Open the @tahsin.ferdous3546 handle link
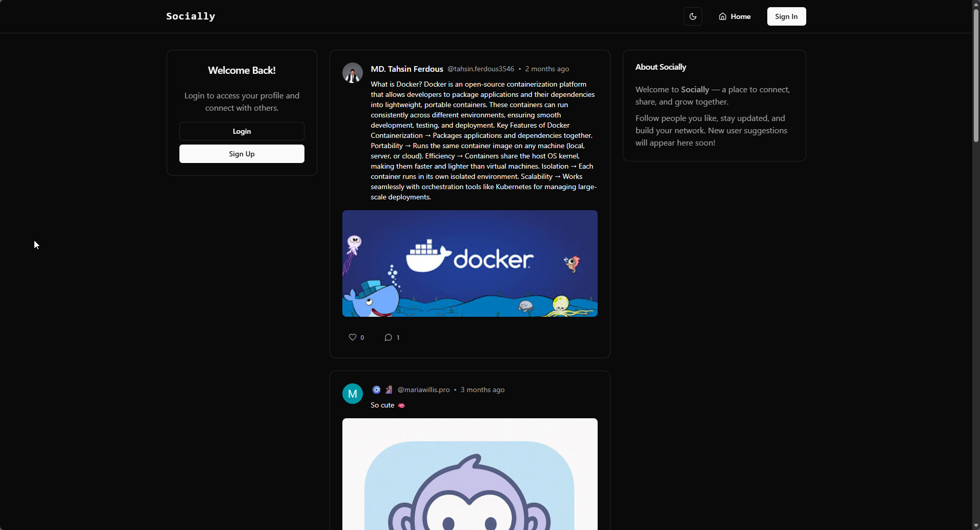Image resolution: width=980 pixels, height=530 pixels. (x=480, y=69)
